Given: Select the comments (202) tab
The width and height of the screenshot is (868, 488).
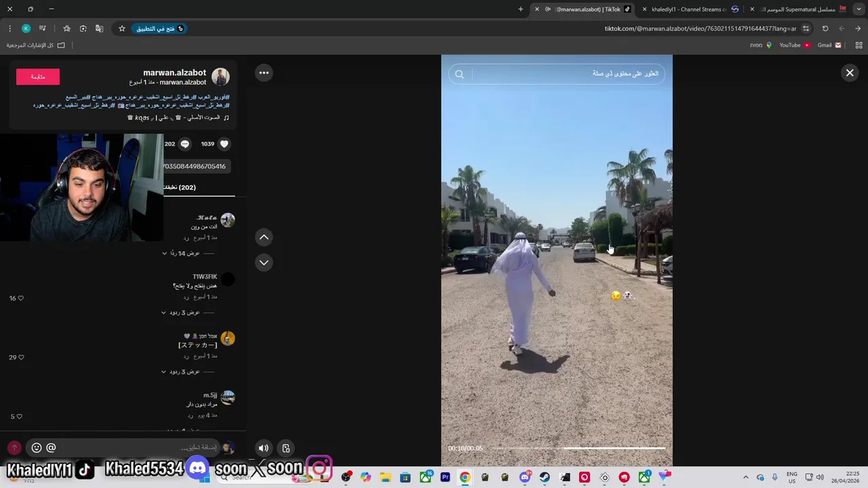Looking at the screenshot, I should point(179,187).
